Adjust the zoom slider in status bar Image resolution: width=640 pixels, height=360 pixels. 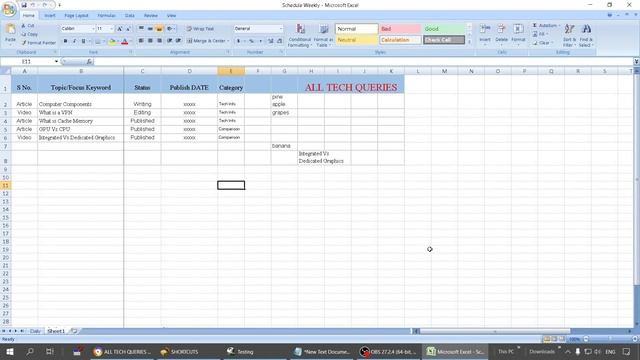click(610, 339)
